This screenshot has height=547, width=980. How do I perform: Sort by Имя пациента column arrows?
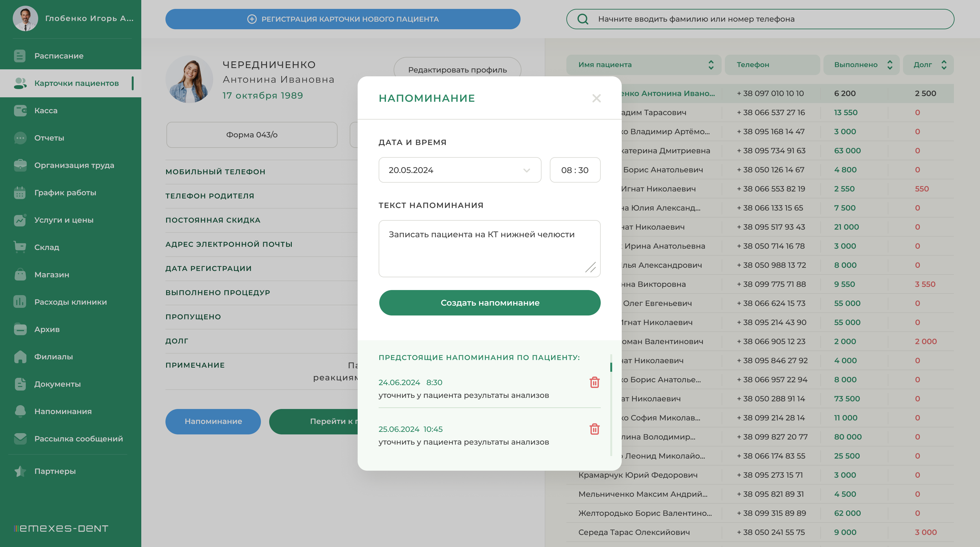pyautogui.click(x=710, y=65)
